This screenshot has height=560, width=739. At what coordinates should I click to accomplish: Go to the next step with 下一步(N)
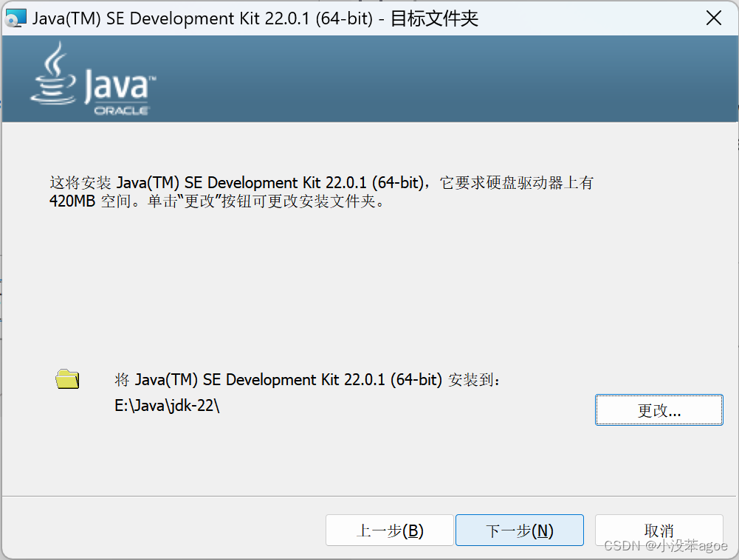coord(520,530)
